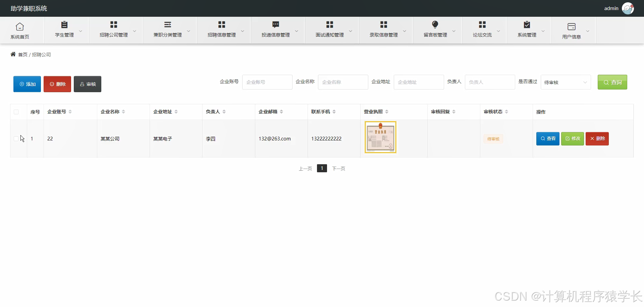Viewport: 644px width, 307px height.
Task: Click the breadcrumb home icon
Action: [13, 54]
